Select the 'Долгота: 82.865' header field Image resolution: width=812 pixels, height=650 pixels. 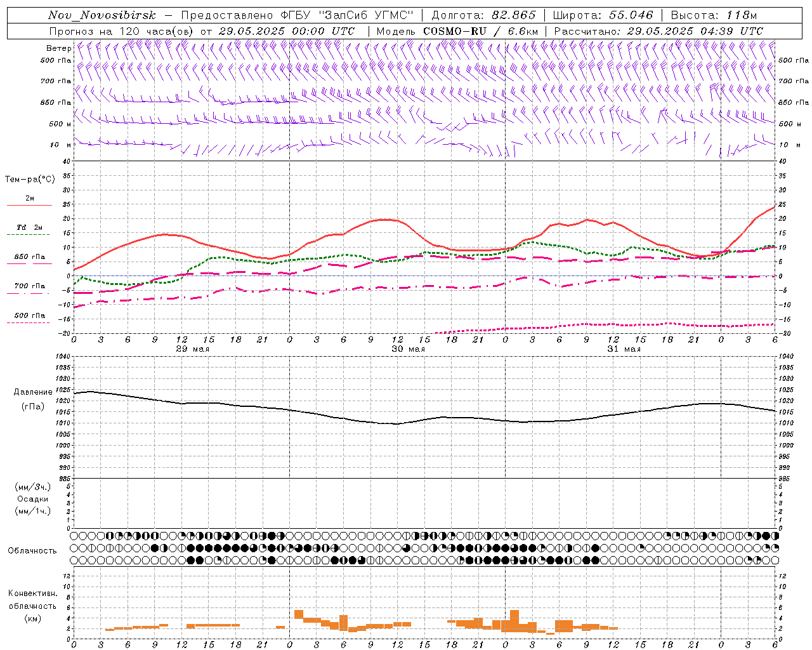[x=483, y=15]
